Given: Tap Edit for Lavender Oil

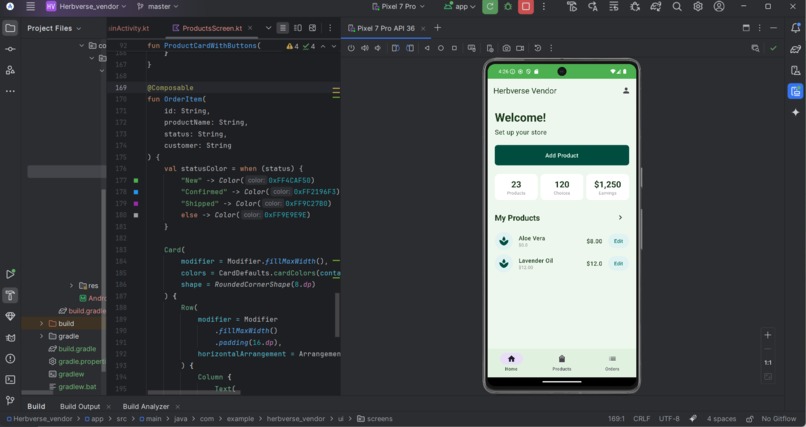Looking at the screenshot, I should [x=618, y=264].
